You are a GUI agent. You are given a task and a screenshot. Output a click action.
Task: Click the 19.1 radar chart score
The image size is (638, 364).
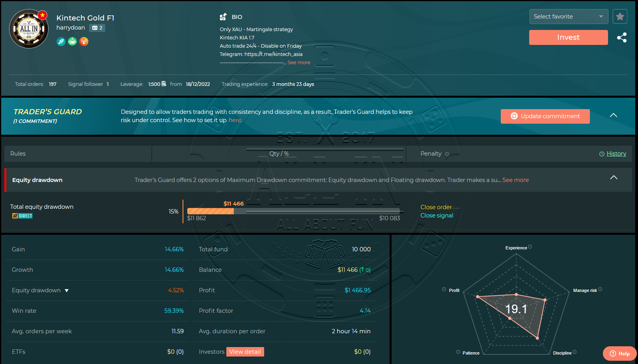(516, 309)
